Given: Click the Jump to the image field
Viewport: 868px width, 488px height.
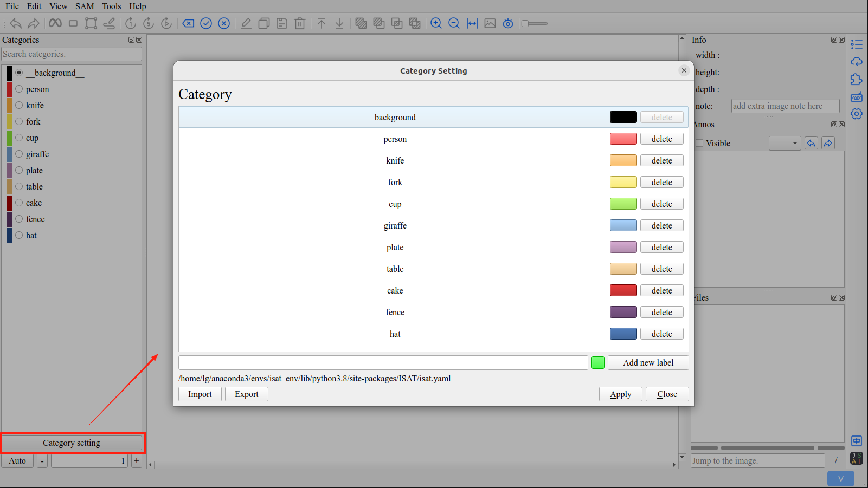Looking at the screenshot, I should coord(757,460).
